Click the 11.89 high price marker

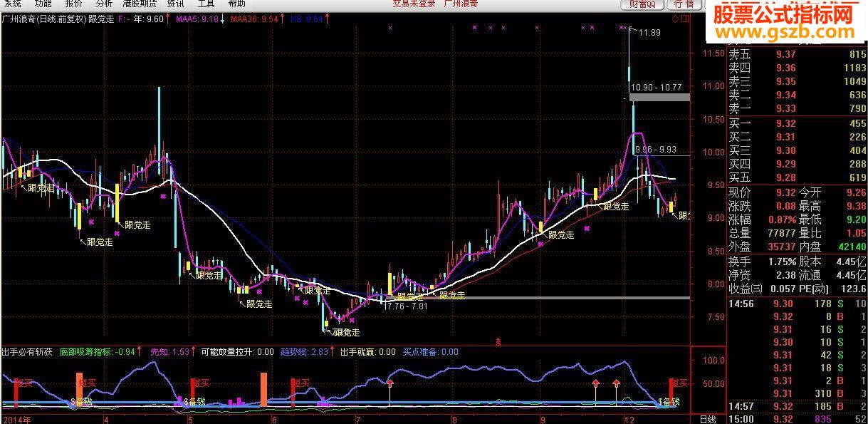point(649,33)
